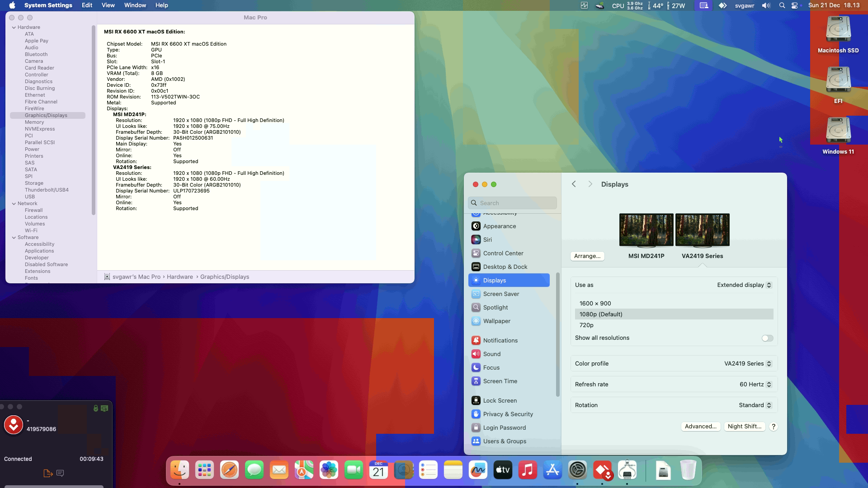The image size is (868, 488).
Task: Open FaceTime from the Dock
Action: [354, 470]
